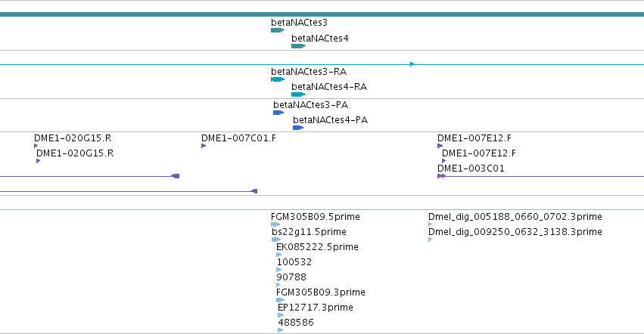Select the betaNACtes4-PA protein feature
Image resolution: width=644 pixels, height=334 pixels.
[298, 128]
